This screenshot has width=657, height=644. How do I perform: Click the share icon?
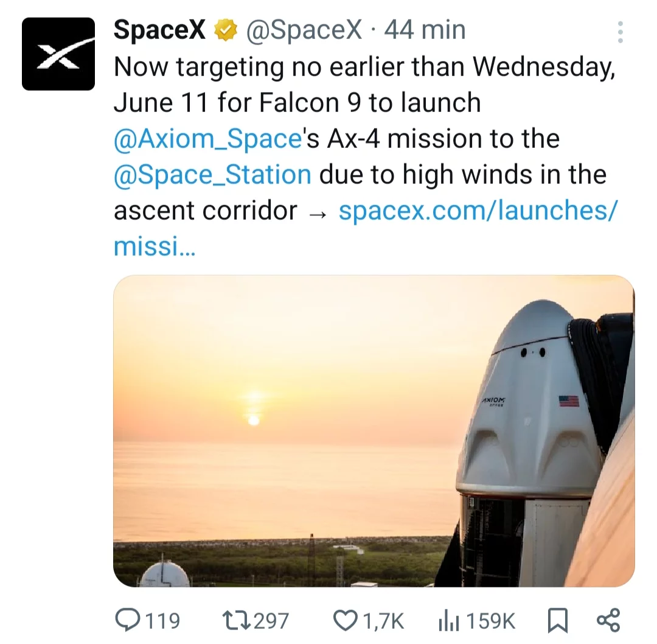point(608,620)
